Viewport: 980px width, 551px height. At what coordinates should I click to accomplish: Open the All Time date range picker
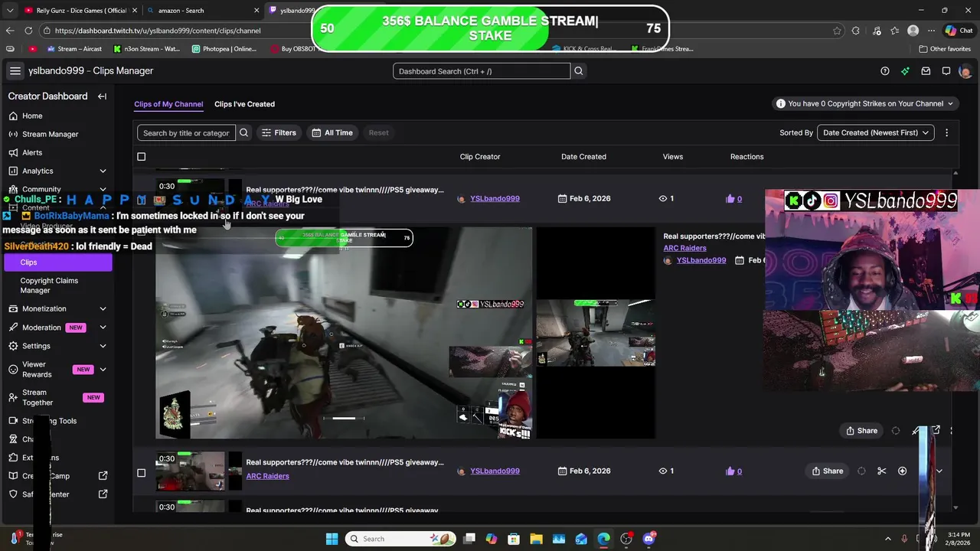click(332, 132)
